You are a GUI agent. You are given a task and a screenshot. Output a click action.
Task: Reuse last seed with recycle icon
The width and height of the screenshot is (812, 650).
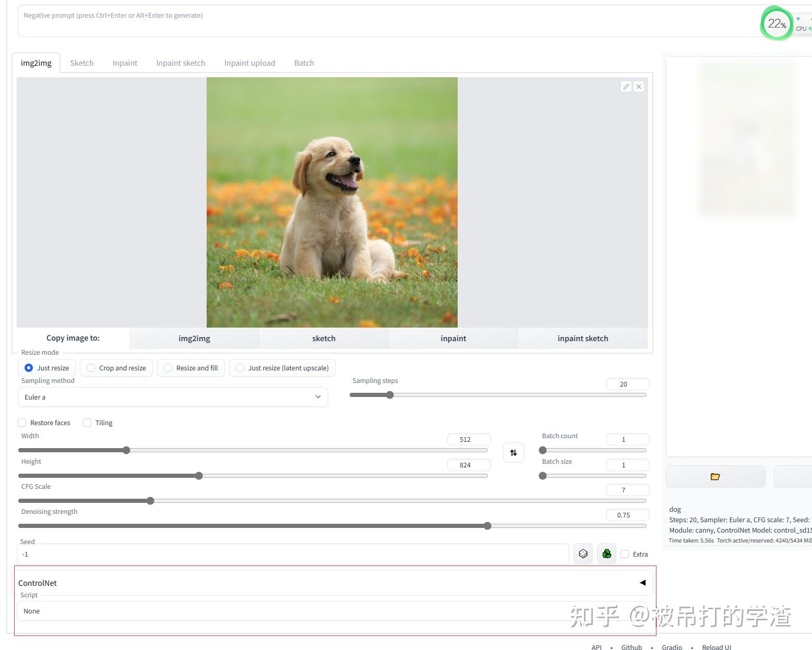(x=607, y=553)
